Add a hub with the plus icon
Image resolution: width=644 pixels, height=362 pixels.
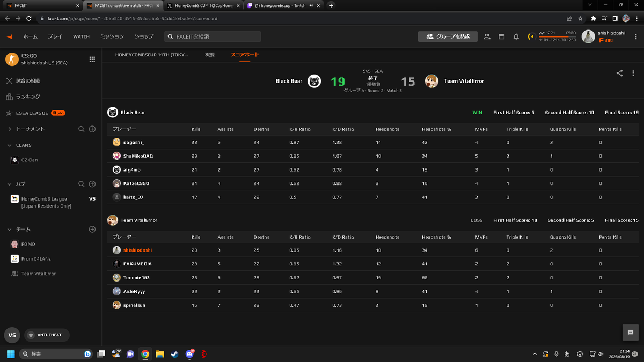(x=92, y=184)
